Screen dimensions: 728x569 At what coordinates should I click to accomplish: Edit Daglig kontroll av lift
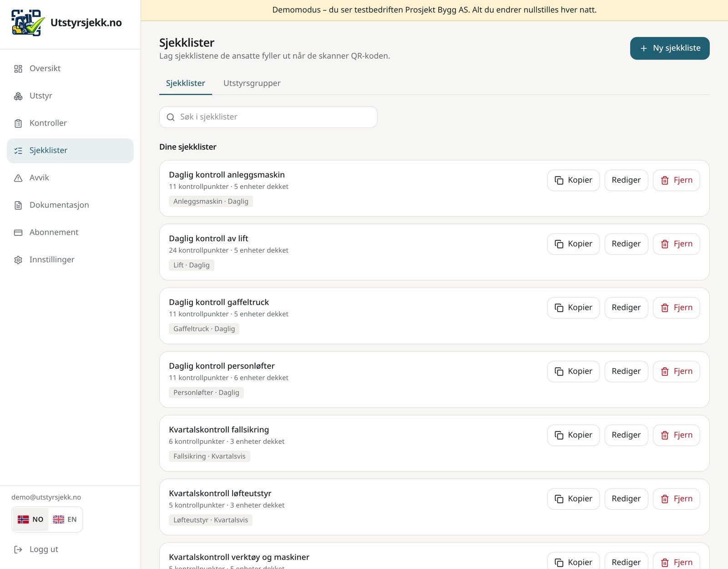click(x=626, y=244)
